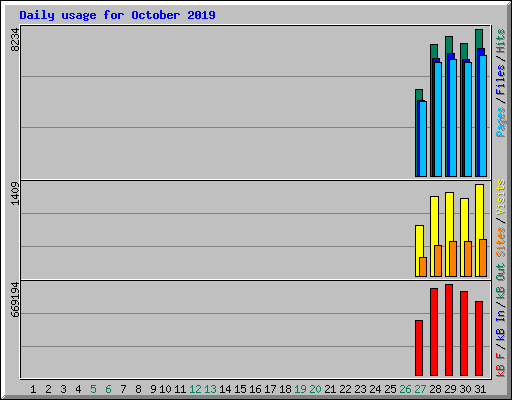
Task: Select day 20 on the x-axis
Action: pos(315,389)
